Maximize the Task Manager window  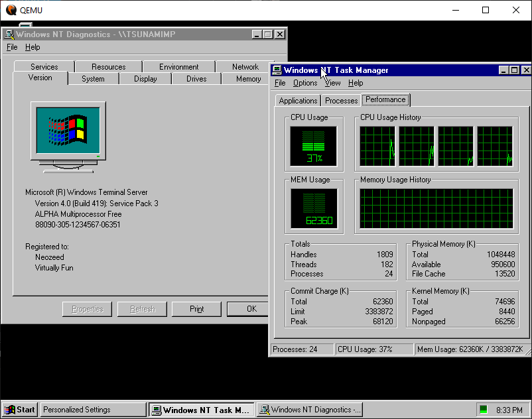(514, 70)
